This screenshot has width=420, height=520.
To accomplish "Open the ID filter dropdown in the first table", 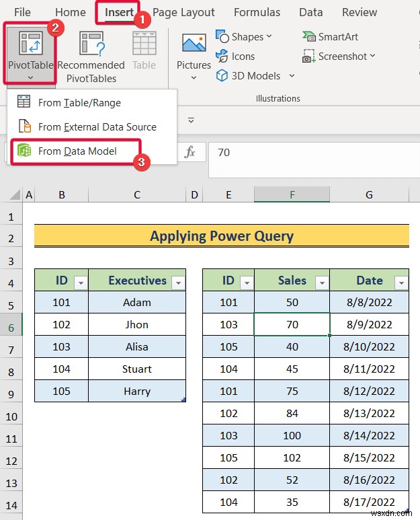I will pyautogui.click(x=81, y=283).
